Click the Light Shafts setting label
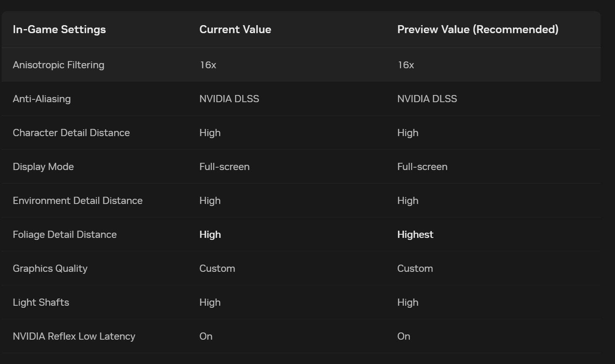Viewport: 615px width, 364px height. [x=41, y=303]
